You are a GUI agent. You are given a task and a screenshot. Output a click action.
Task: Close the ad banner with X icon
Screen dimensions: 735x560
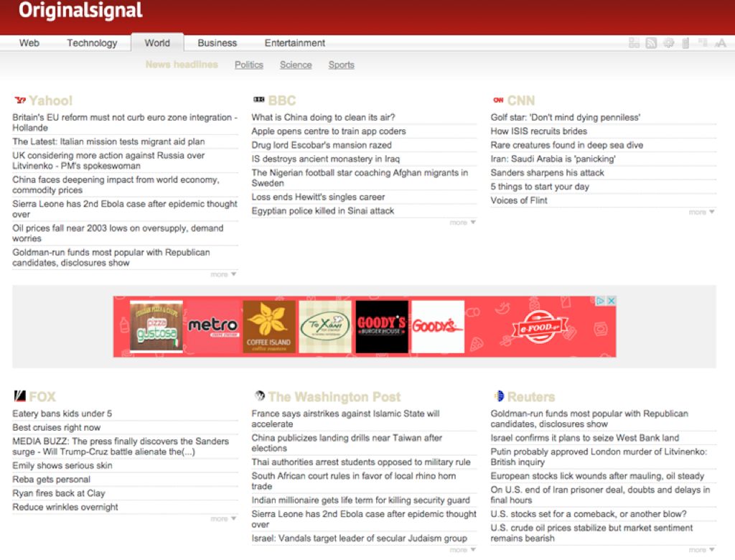click(x=612, y=301)
